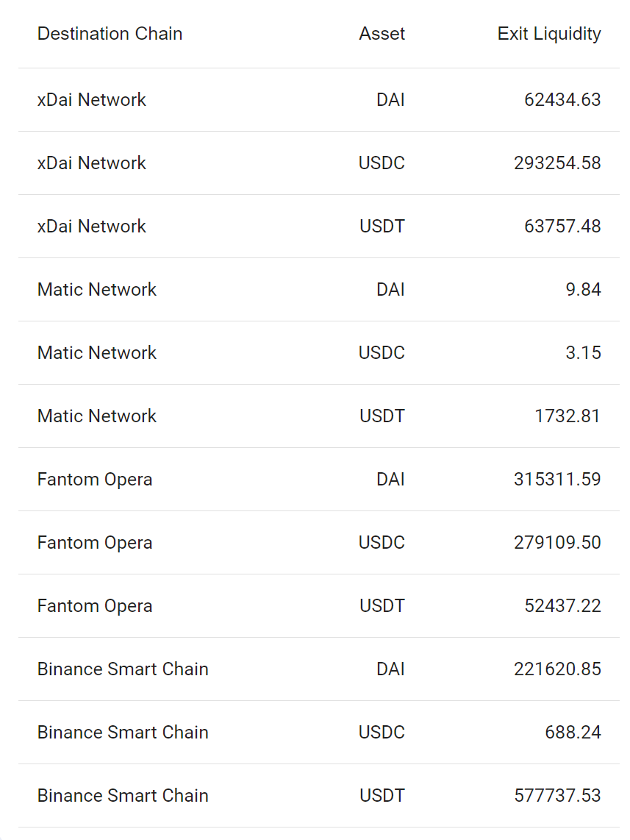Select the xDai Network USDC row
The image size is (630, 840).
[319, 163]
